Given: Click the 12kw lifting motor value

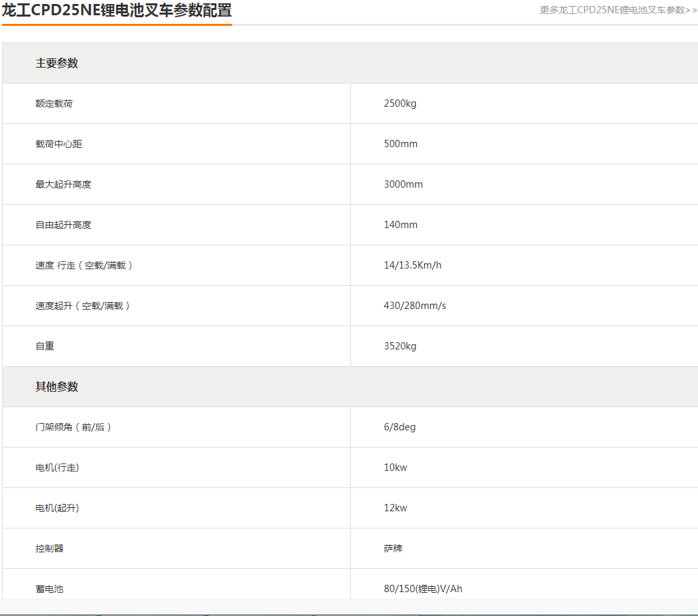Looking at the screenshot, I should [x=395, y=508].
